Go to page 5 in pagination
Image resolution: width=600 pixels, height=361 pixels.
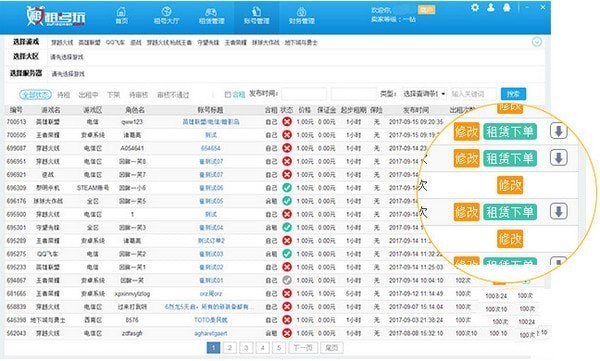pos(279,348)
